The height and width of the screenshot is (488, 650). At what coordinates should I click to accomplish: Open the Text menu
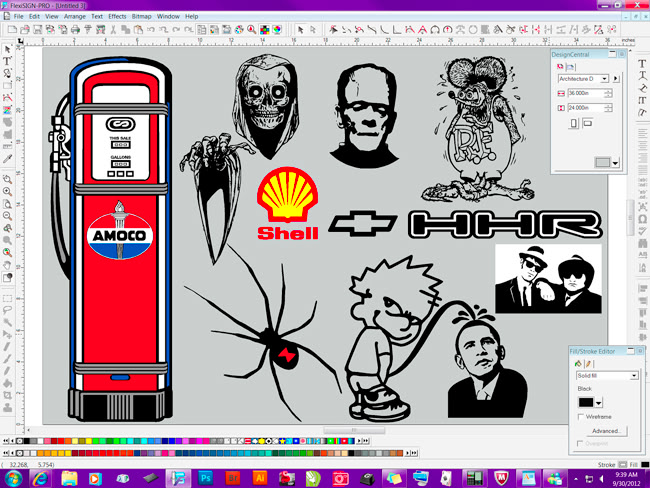(97, 17)
